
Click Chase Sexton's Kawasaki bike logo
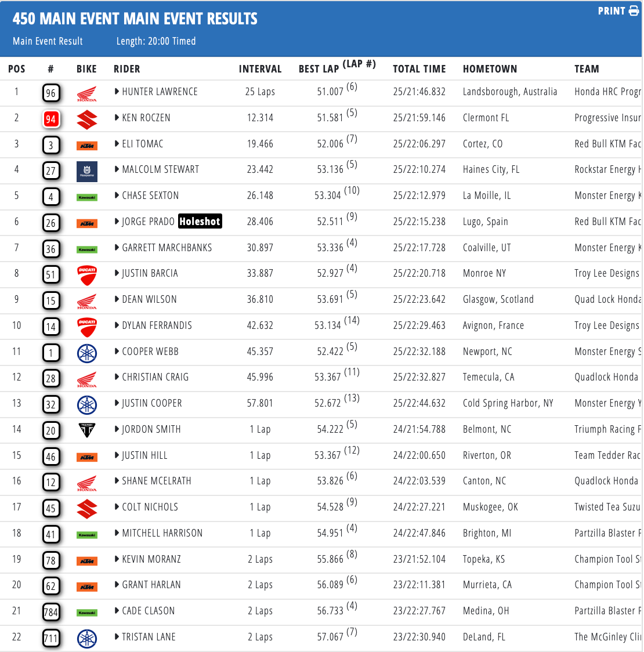(x=87, y=197)
